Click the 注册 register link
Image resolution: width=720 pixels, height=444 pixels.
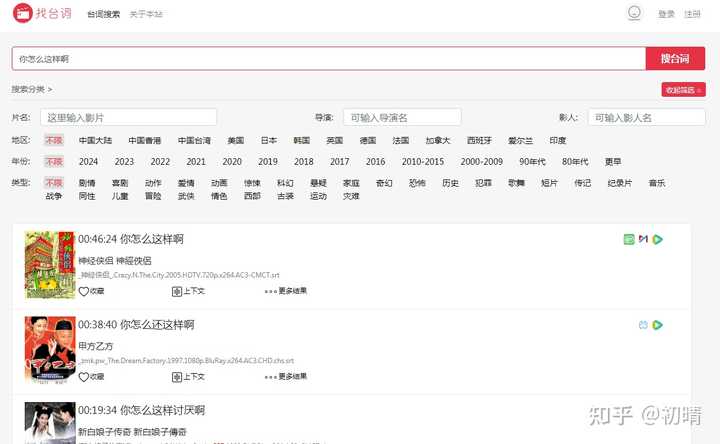tap(692, 14)
